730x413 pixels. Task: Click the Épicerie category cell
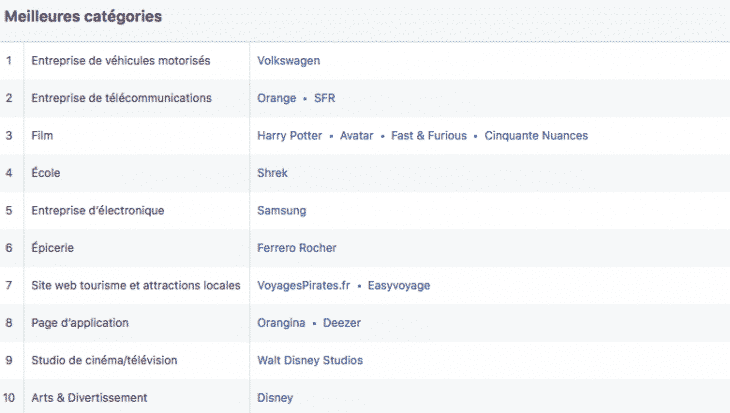pyautogui.click(x=53, y=248)
